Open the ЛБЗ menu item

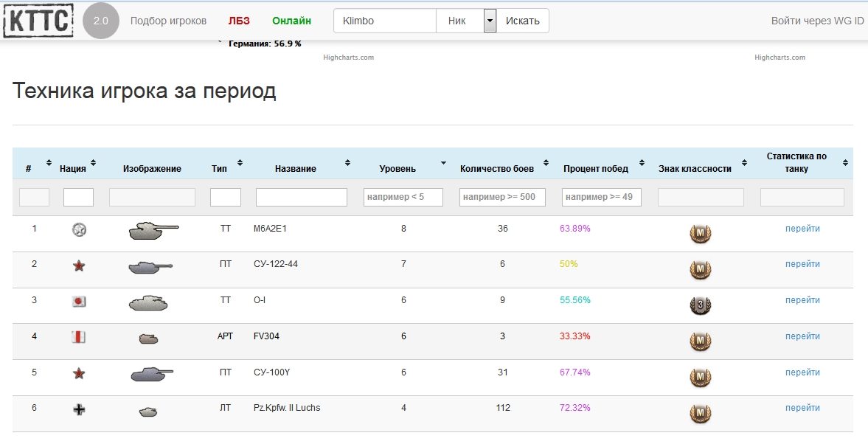(239, 21)
